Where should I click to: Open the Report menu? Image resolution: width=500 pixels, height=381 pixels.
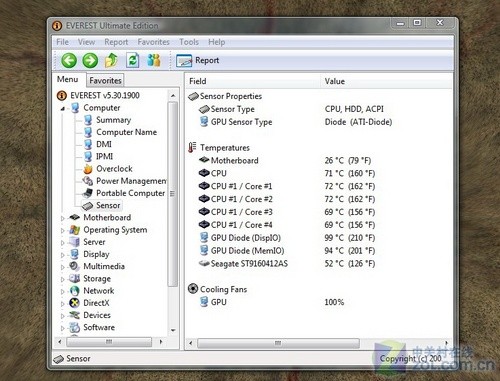pyautogui.click(x=116, y=42)
